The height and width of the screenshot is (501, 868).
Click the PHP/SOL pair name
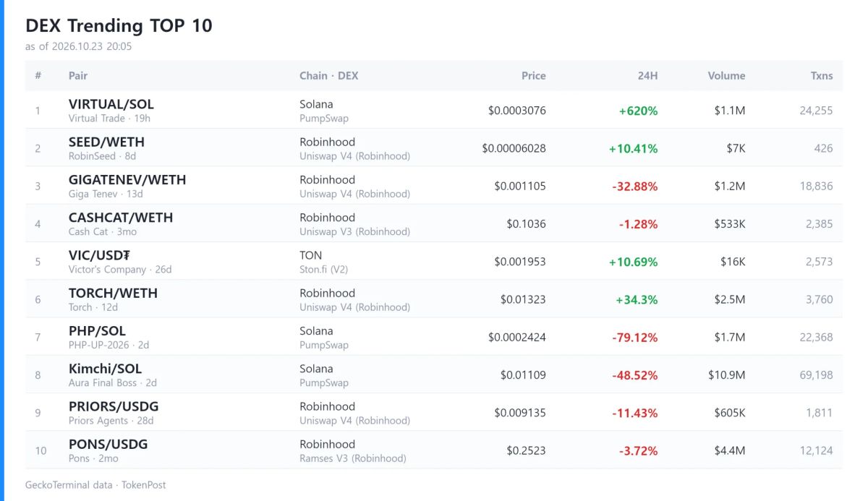(98, 330)
